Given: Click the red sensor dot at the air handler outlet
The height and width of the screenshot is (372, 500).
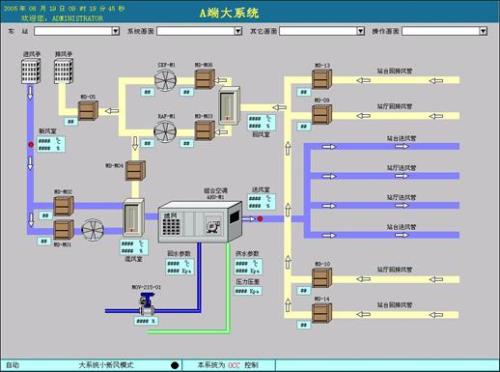Looking at the screenshot, I should [260, 219].
